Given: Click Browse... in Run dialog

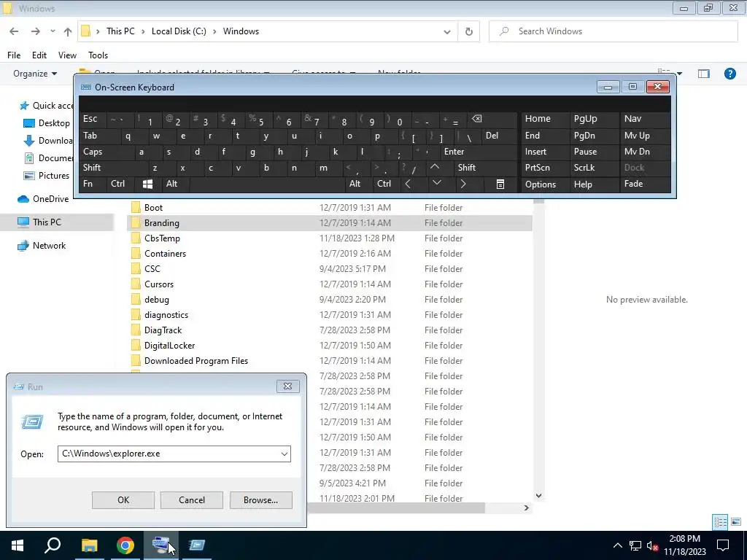Looking at the screenshot, I should [260, 500].
